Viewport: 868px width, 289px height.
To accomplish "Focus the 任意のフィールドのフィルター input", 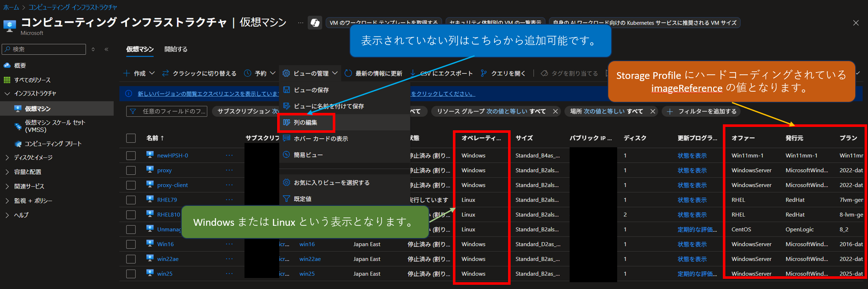I will click(x=167, y=111).
